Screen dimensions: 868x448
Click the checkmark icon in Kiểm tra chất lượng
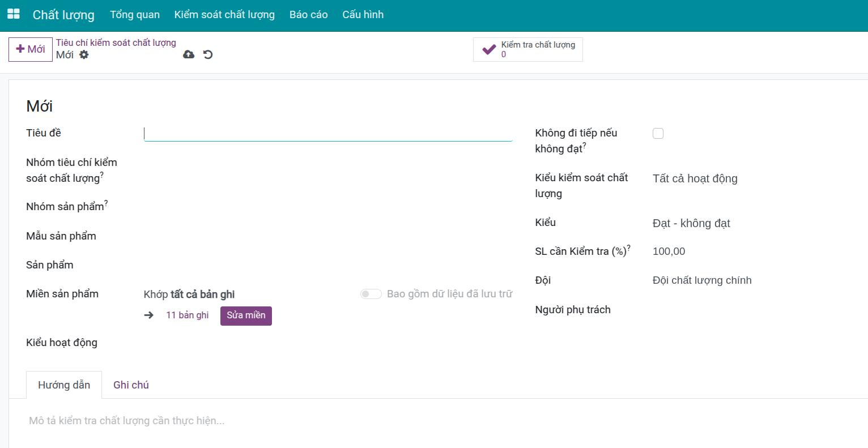488,50
